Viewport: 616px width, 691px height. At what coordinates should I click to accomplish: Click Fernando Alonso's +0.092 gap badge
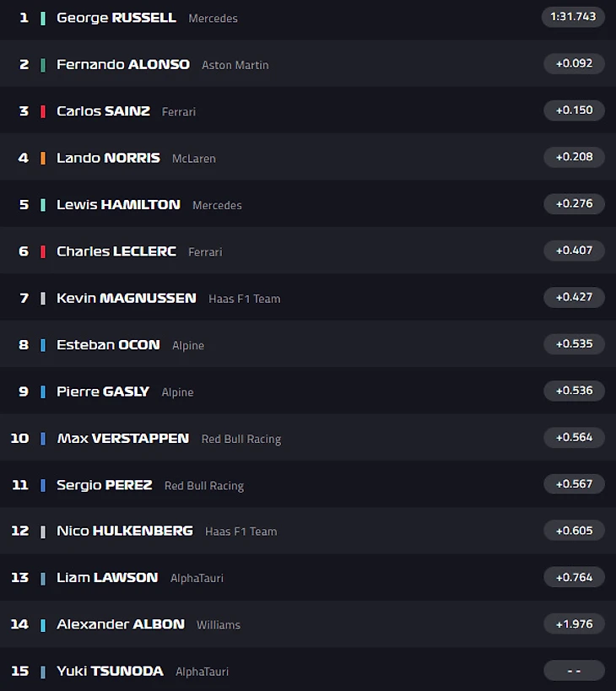[x=574, y=63]
